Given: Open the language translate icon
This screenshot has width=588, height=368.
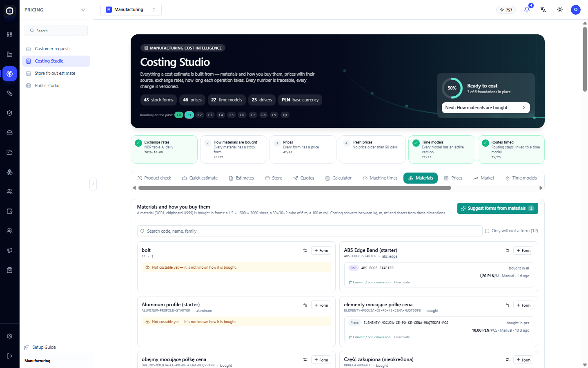Looking at the screenshot, I should click(543, 9).
